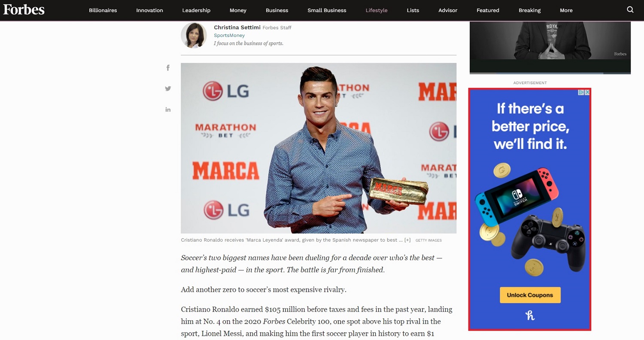644x340 pixels.
Task: Click the AdChoices corner icon on the ad
Action: pyautogui.click(x=580, y=92)
